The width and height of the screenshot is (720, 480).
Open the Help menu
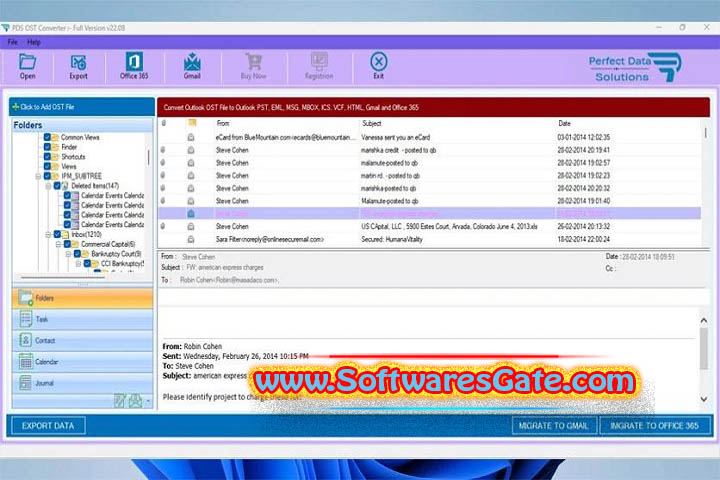pos(34,42)
